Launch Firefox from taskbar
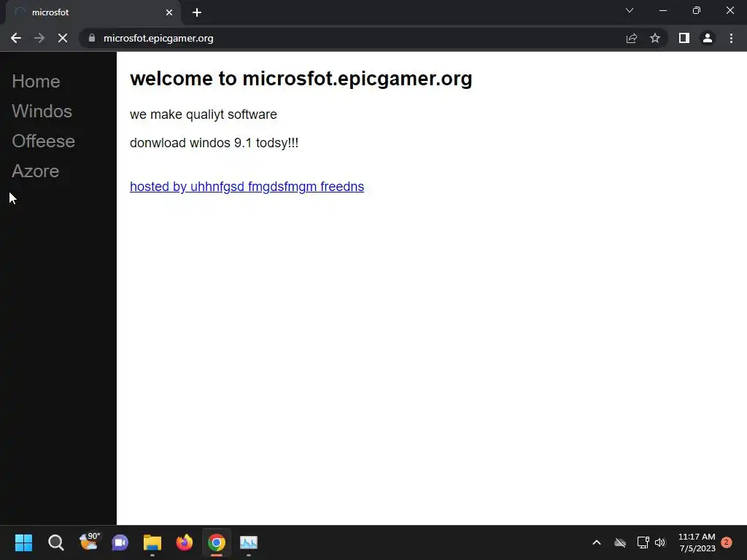This screenshot has width=747, height=560. pyautogui.click(x=185, y=542)
